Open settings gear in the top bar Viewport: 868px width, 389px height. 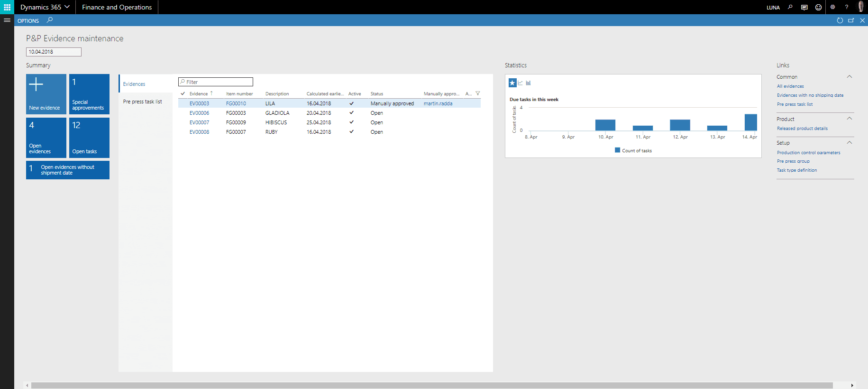point(832,7)
